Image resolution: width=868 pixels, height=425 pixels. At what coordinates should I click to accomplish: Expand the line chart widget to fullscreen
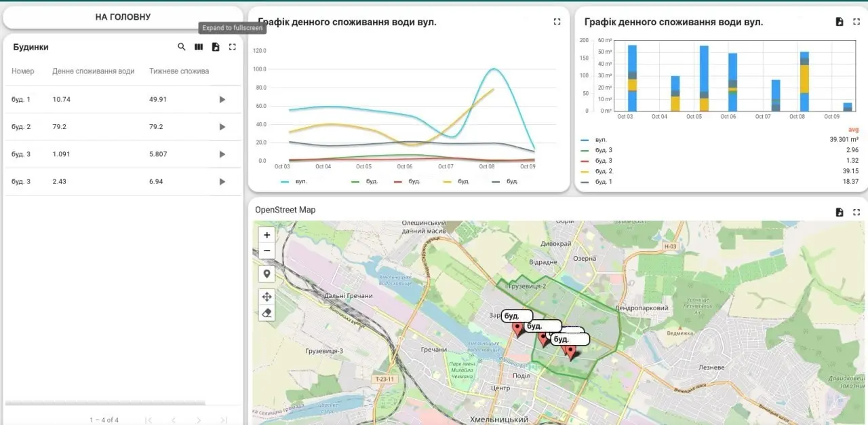557,22
